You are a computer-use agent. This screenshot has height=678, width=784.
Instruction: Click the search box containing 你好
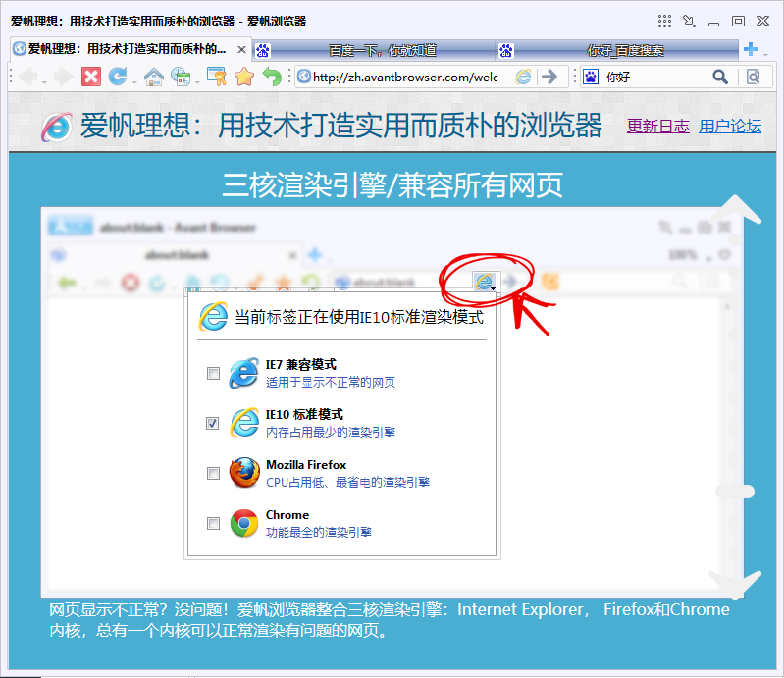655,77
